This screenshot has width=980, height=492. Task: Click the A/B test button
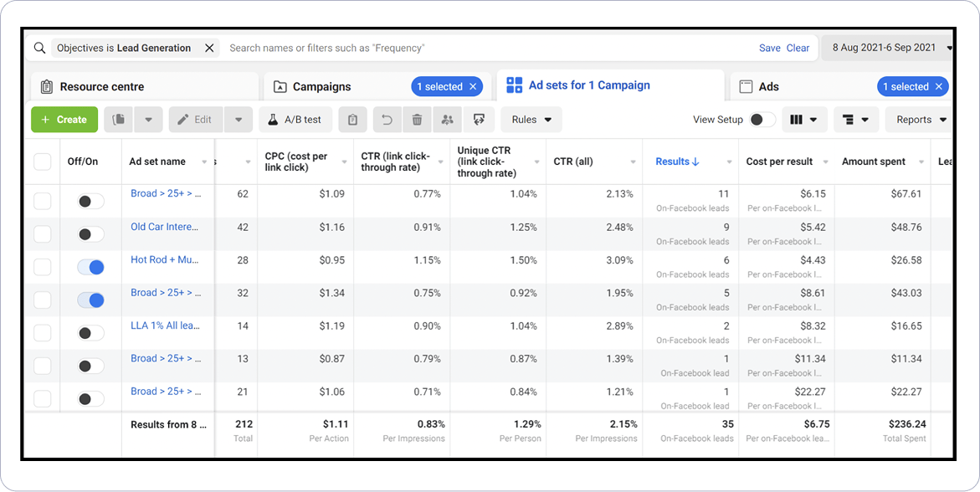pos(295,120)
